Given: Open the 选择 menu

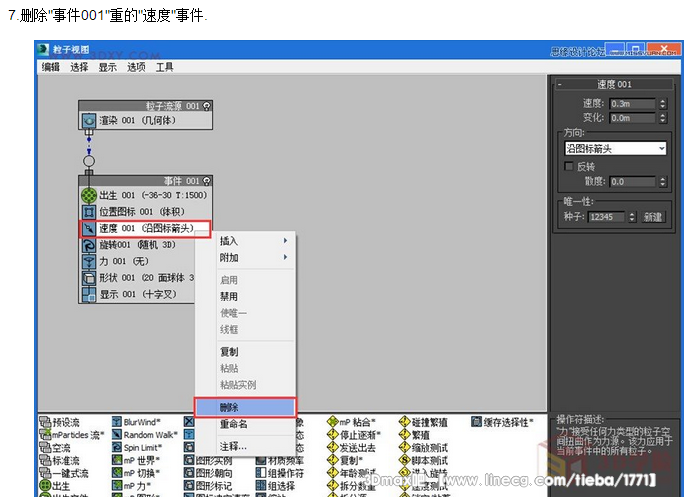Looking at the screenshot, I should coord(79,67).
